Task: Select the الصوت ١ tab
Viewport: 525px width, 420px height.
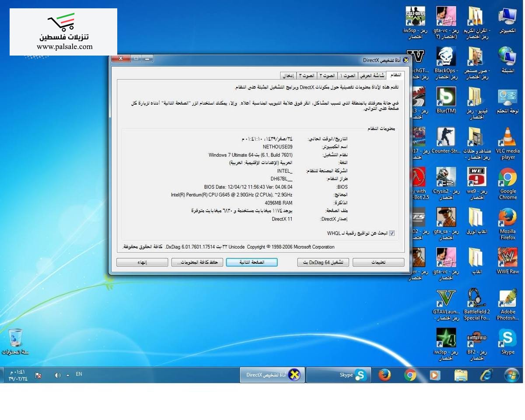Action: tap(348, 76)
